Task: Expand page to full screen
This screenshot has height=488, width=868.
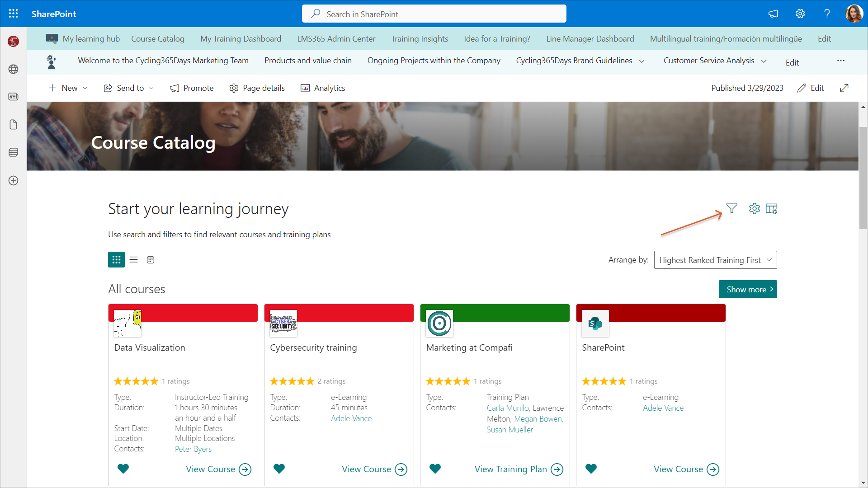Action: pyautogui.click(x=844, y=88)
